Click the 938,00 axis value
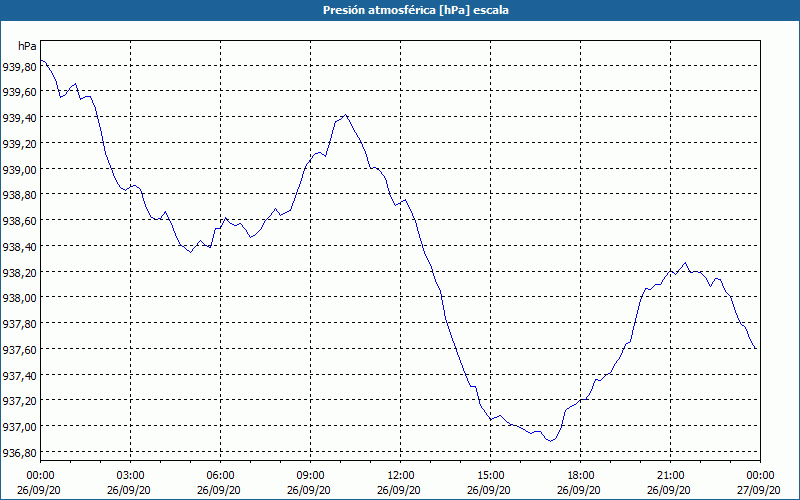Viewport: 800px width, 500px height. pyautogui.click(x=19, y=298)
